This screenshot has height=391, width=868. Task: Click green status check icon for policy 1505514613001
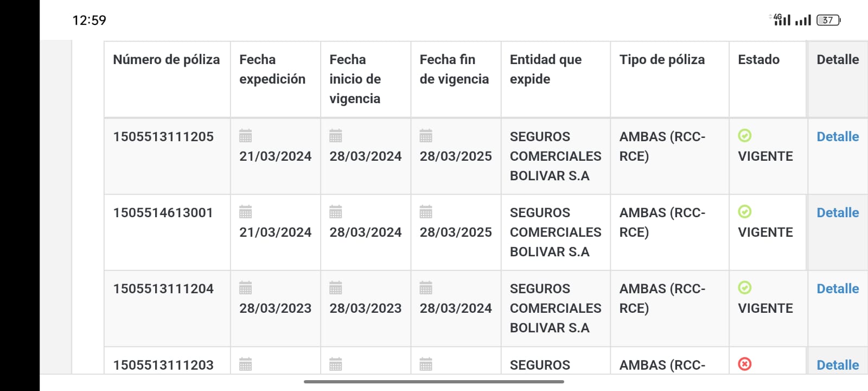coord(745,212)
